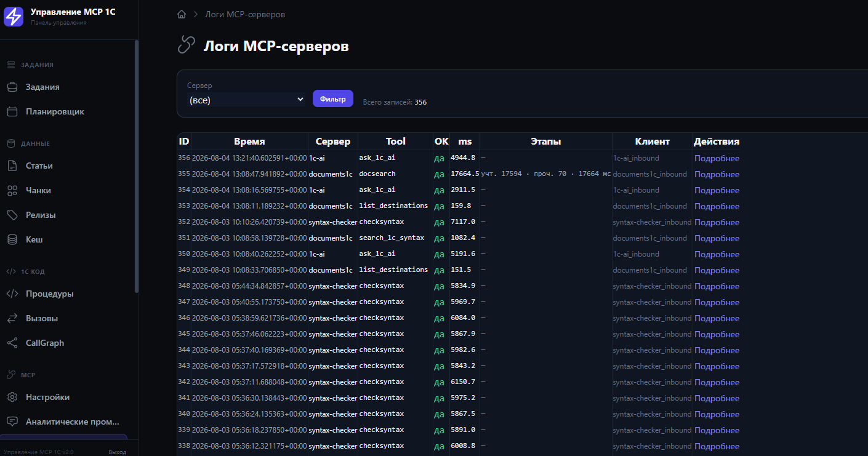This screenshot has height=456, width=868.
Task: Open Подробнее for log 345
Action: (717, 334)
